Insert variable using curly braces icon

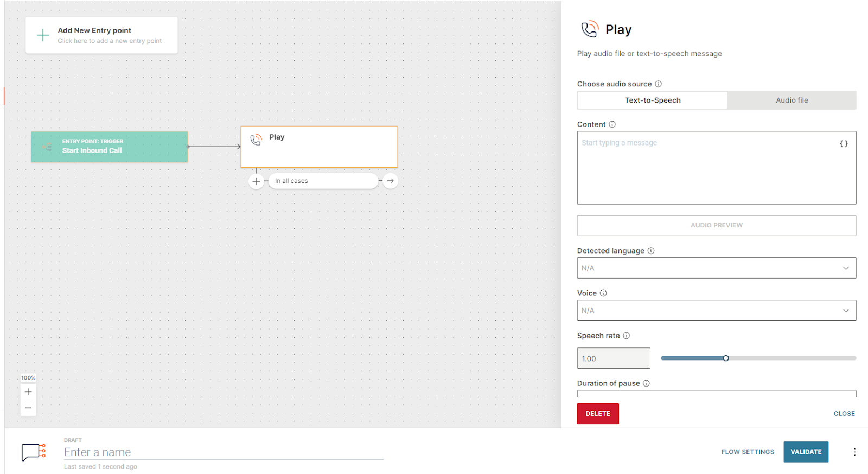[844, 143]
